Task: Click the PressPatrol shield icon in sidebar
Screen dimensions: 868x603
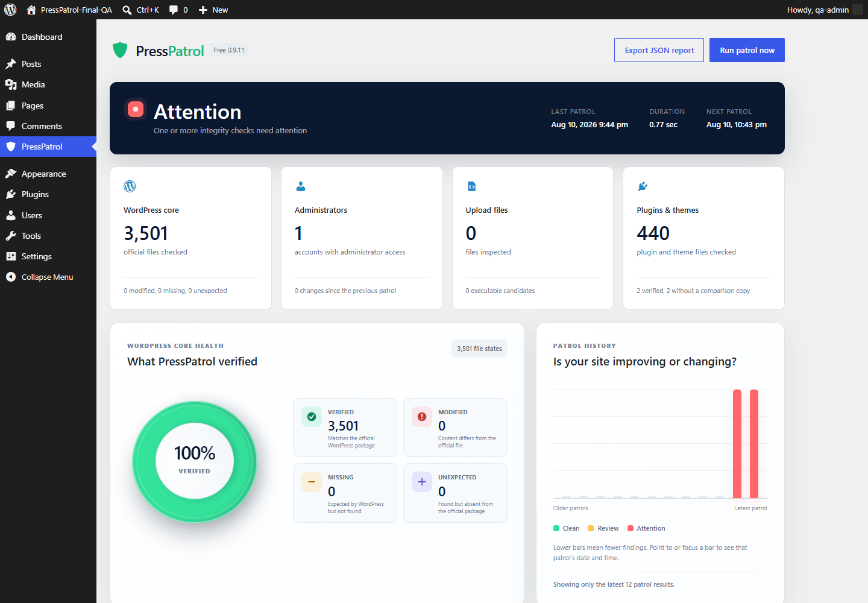Action: pyautogui.click(x=11, y=147)
